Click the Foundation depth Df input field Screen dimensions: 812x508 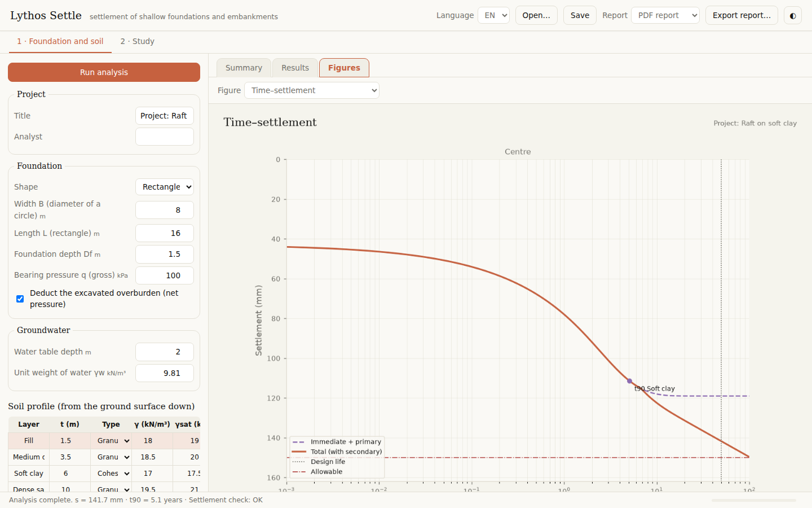tap(165, 254)
